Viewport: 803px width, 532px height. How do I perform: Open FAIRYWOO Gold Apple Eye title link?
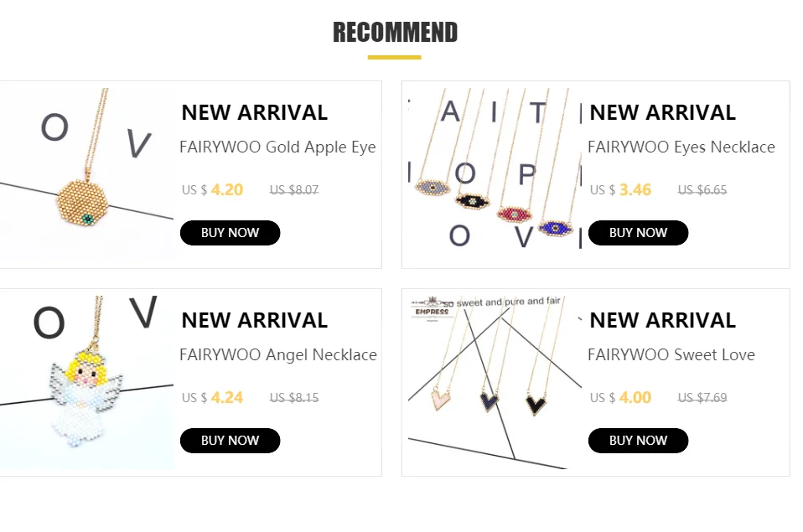click(277, 147)
